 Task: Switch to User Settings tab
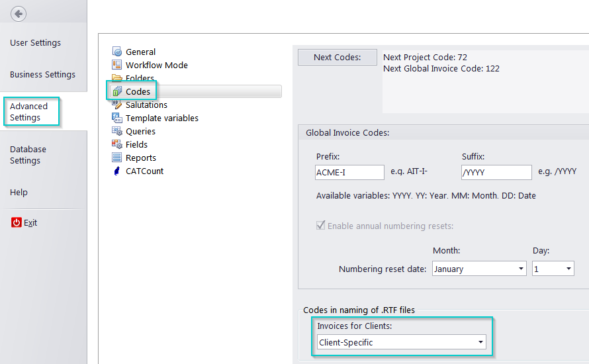[x=35, y=43]
